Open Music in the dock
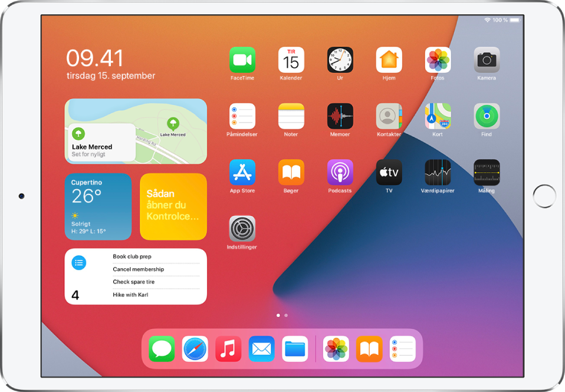 [228, 349]
